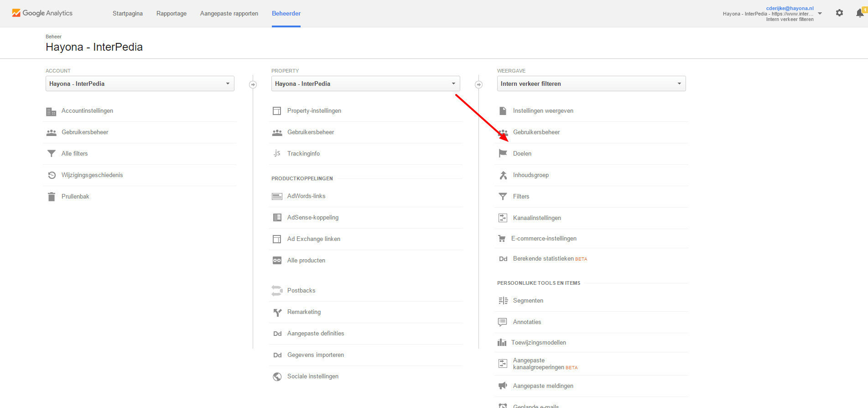Open Wijzigingsgeschiedenis link
Viewport: 868px width, 408px height.
92,175
